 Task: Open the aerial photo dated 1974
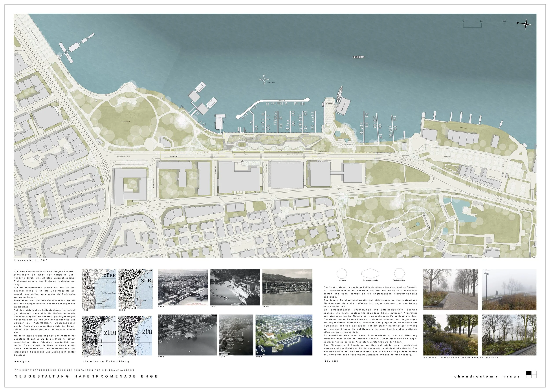click(236, 335)
